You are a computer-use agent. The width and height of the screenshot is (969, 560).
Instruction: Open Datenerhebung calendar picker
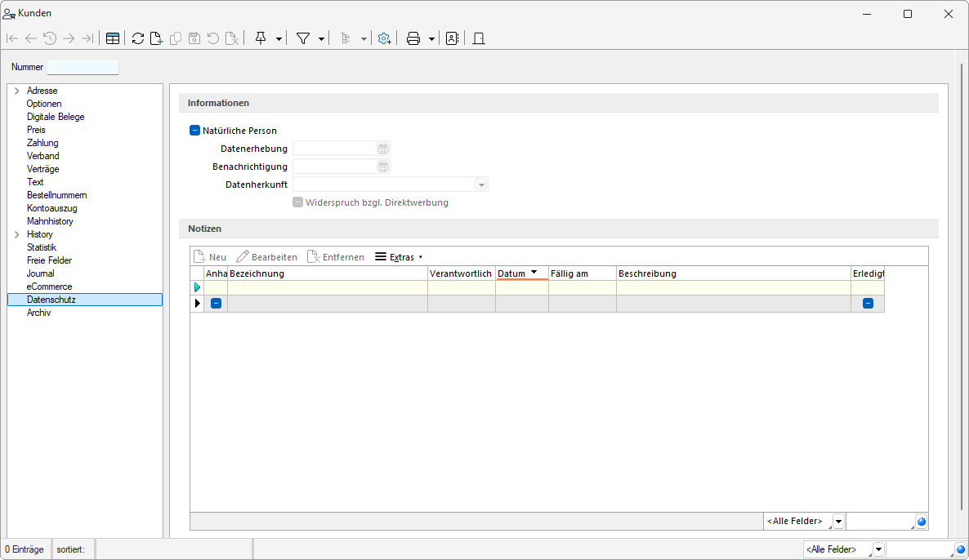point(383,149)
